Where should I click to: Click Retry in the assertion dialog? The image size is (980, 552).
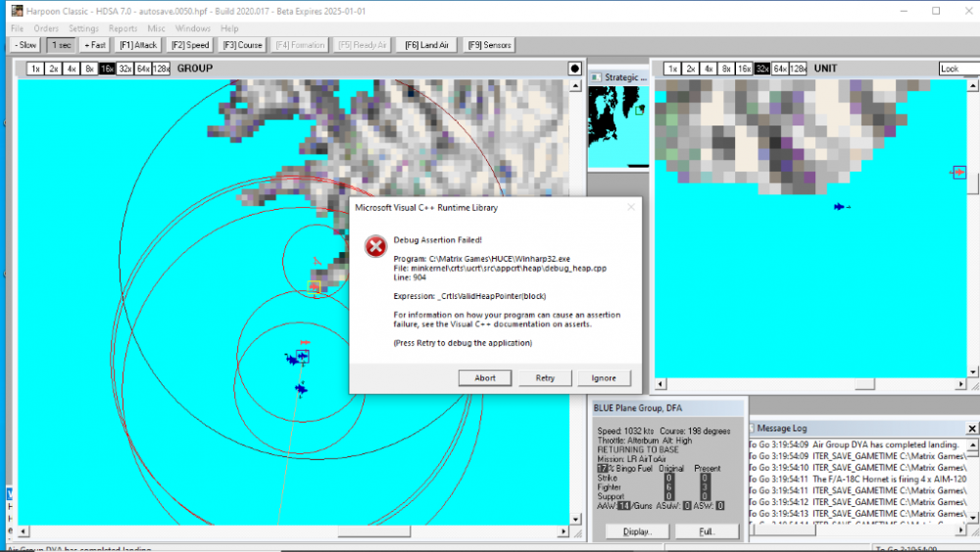pyautogui.click(x=544, y=378)
